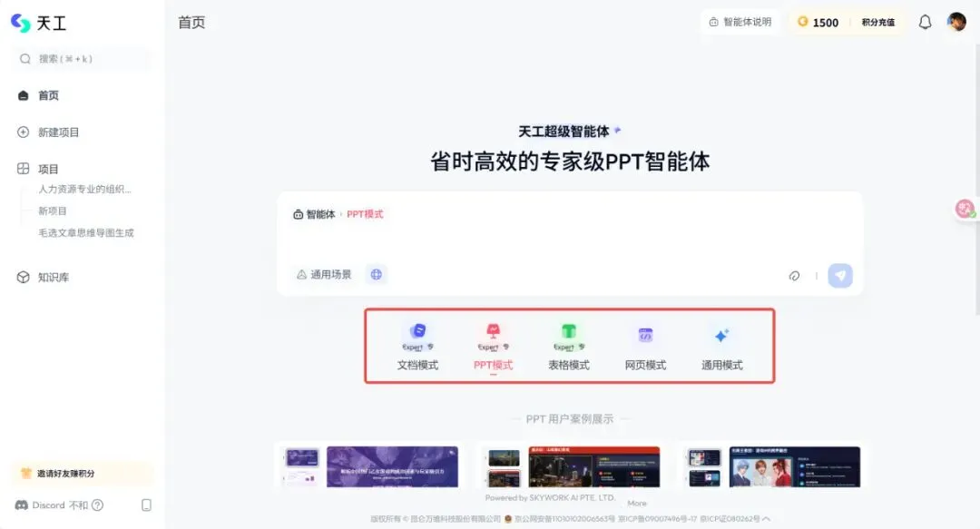Open the Discord link
Screen dimensions: 980x529
coord(48,505)
